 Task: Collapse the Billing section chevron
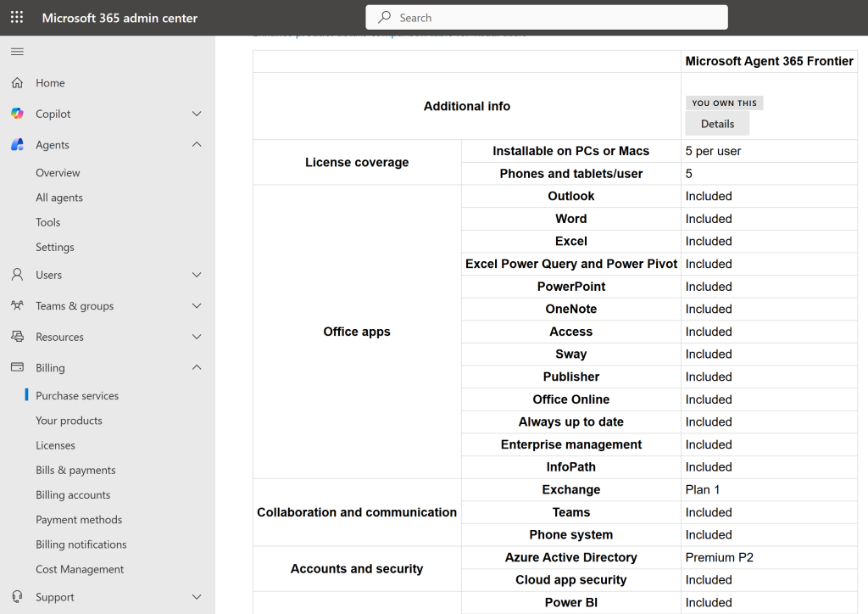197,368
